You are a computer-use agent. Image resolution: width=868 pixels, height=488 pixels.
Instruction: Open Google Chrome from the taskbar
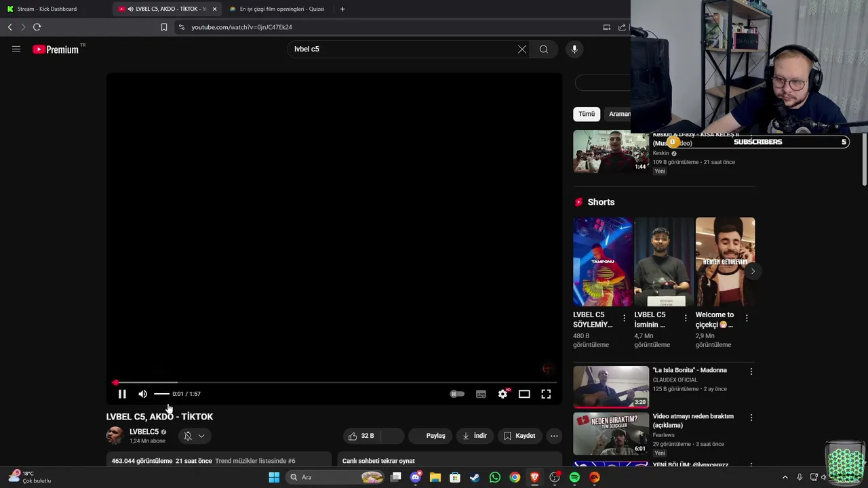click(515, 477)
